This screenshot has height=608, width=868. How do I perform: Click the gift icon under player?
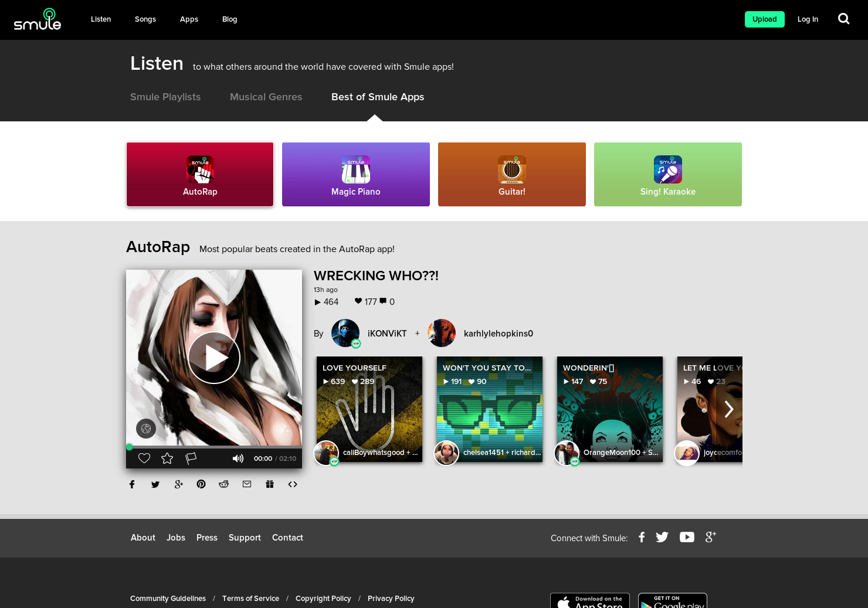270,484
